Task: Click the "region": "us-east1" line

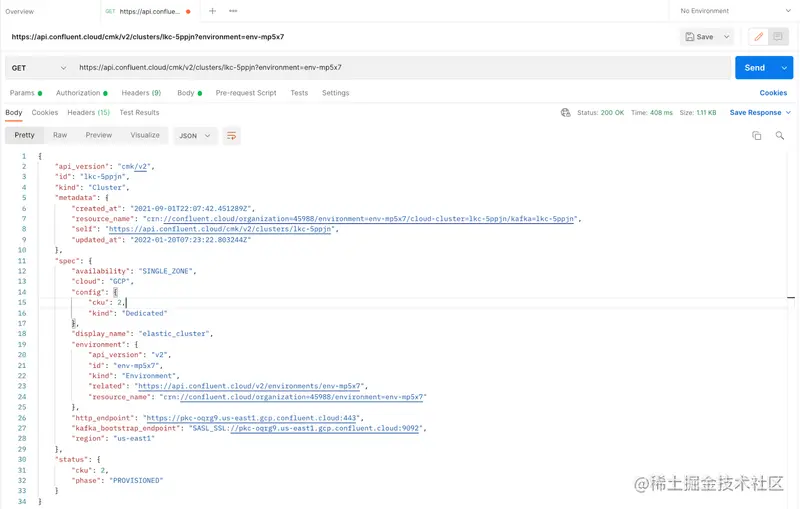Action: pyautogui.click(x=113, y=439)
